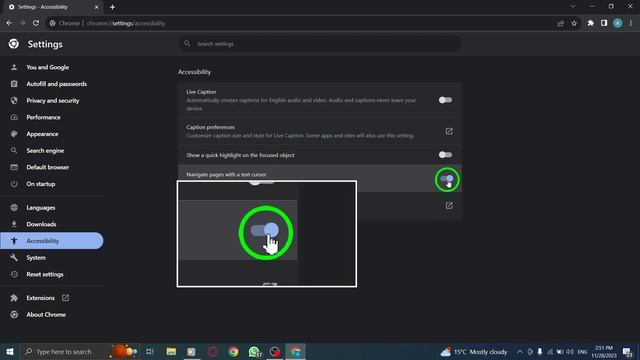Go to Privacy and security settings
Viewport: 640px width, 360px height.
click(53, 101)
